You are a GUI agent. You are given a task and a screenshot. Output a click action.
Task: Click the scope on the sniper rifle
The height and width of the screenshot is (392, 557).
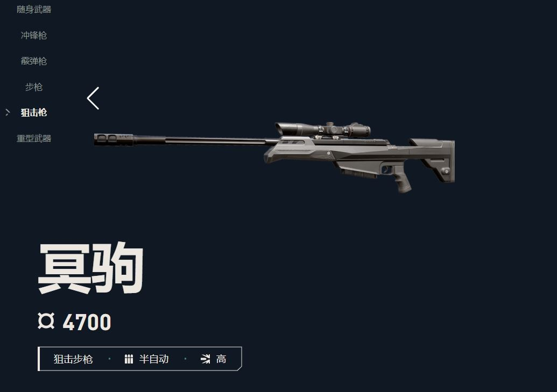pyautogui.click(x=322, y=129)
